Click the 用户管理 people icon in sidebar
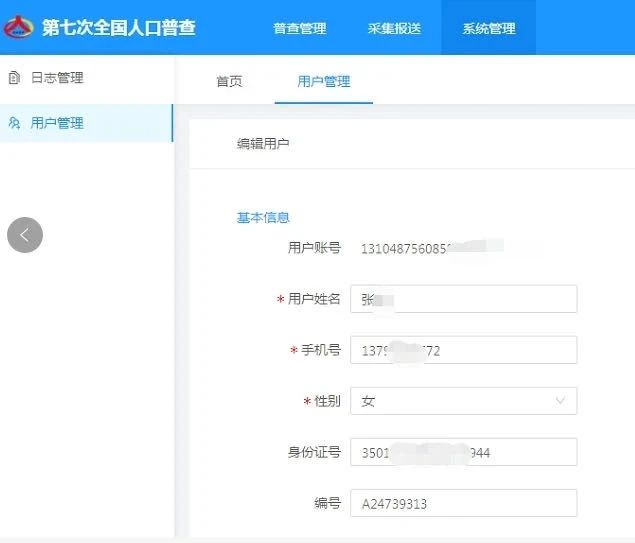 14,123
